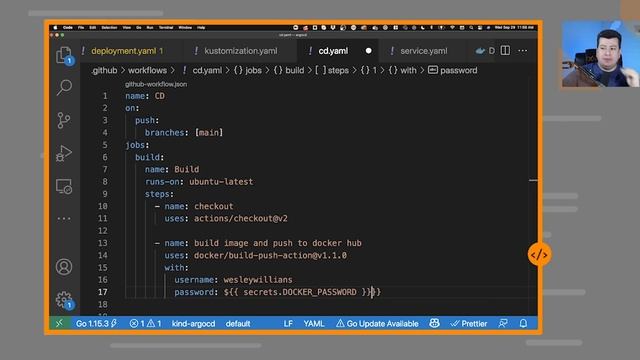Open the Explorer view in the activity bar

coord(64,55)
